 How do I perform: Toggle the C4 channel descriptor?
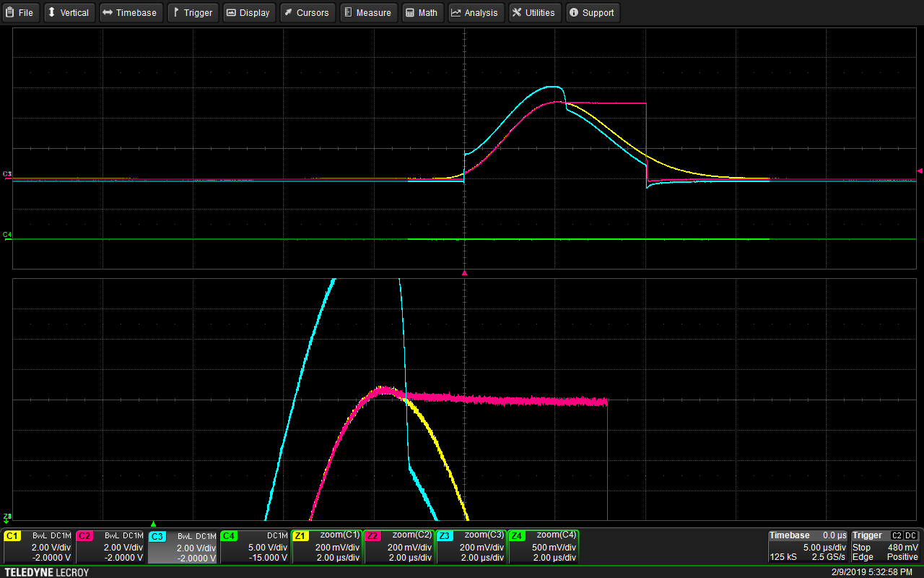tap(255, 547)
